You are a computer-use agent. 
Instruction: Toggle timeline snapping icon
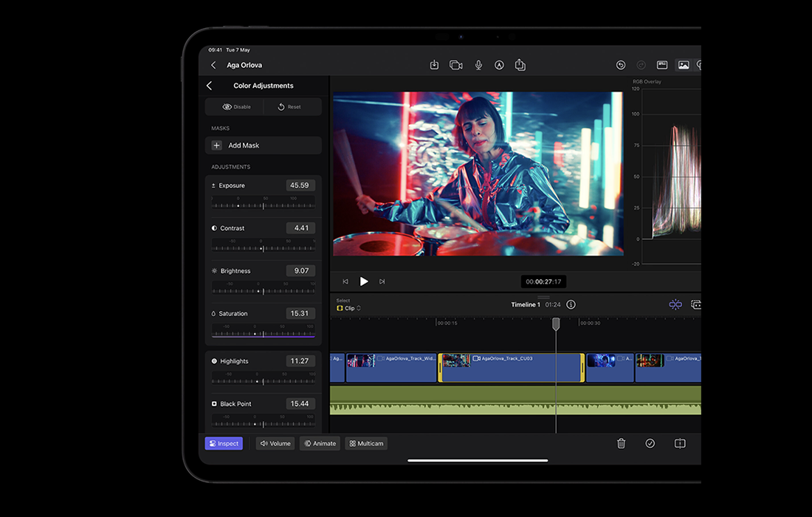tap(675, 304)
